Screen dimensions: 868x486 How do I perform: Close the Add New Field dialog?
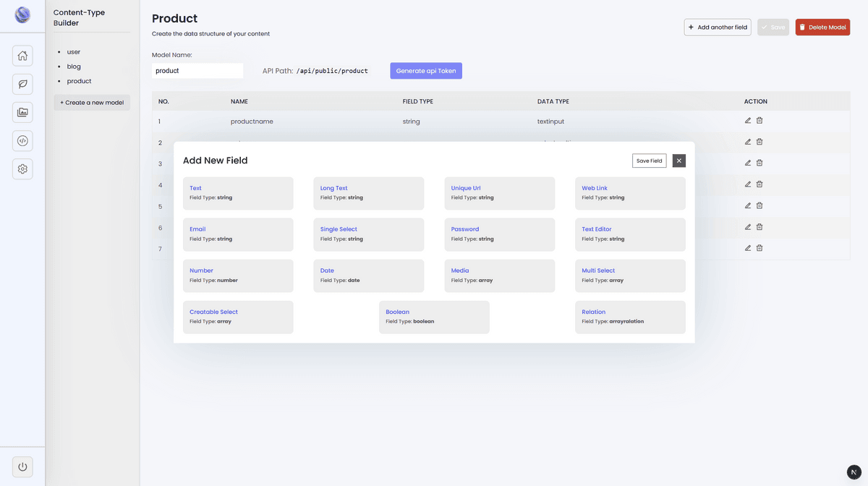(678, 161)
